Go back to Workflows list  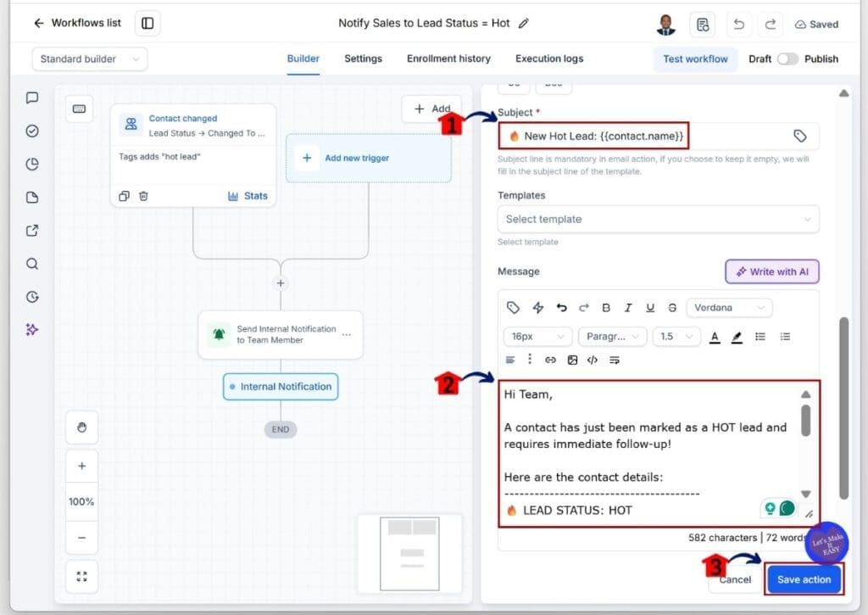(x=77, y=23)
